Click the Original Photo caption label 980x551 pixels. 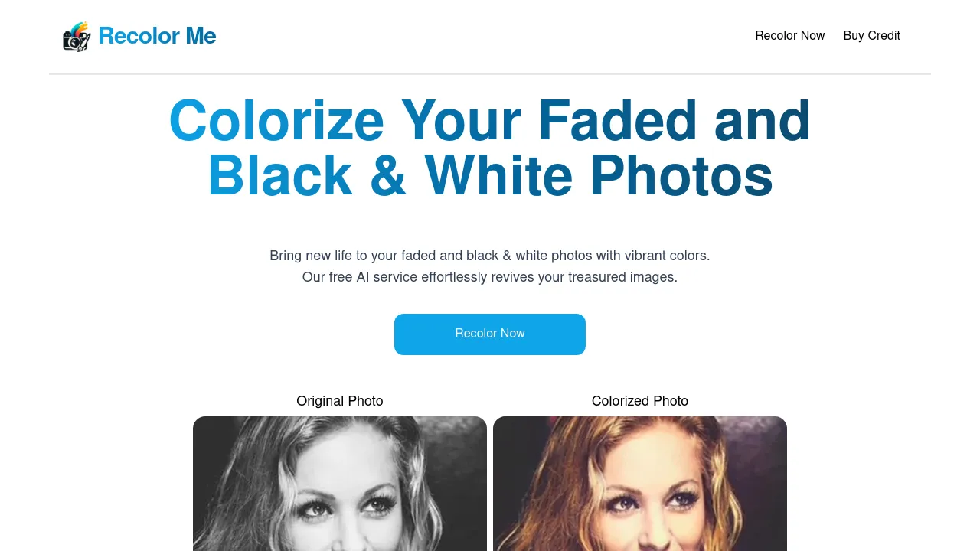[339, 401]
